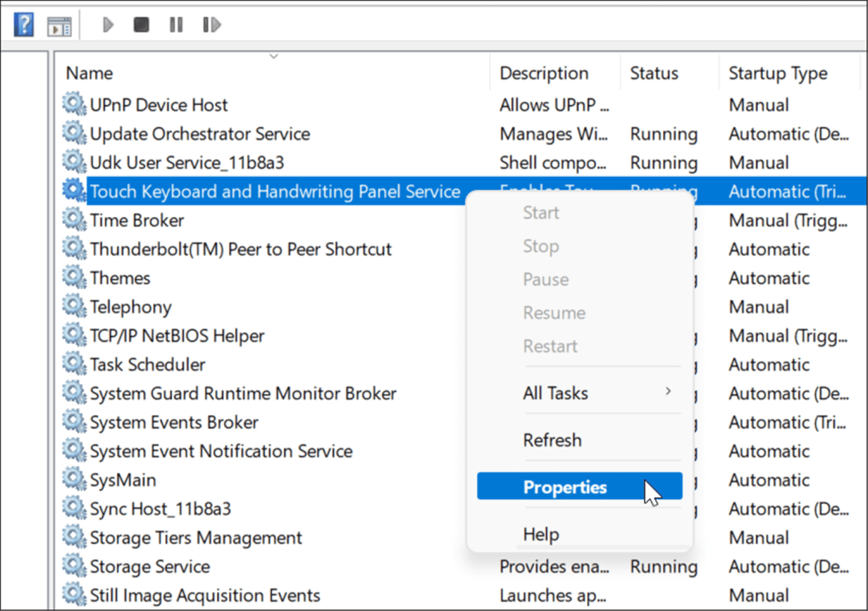Click the 'Launches ap...' description cell
Screen dimensions: 868x611
553,595
